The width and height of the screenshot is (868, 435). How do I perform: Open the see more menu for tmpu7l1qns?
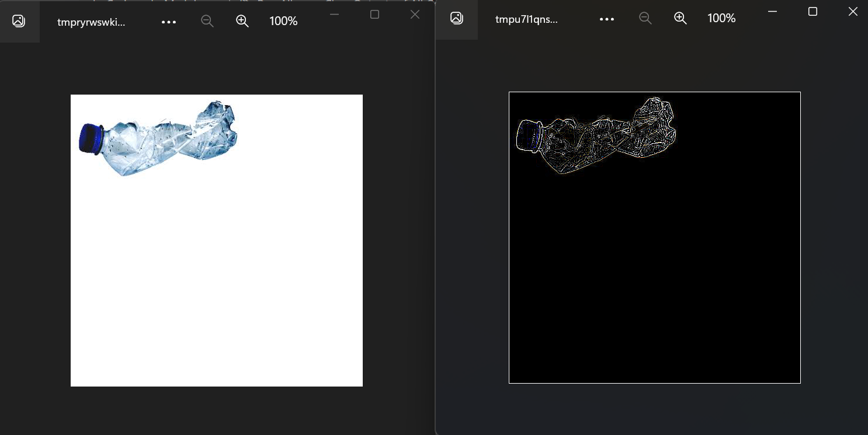[x=607, y=19]
